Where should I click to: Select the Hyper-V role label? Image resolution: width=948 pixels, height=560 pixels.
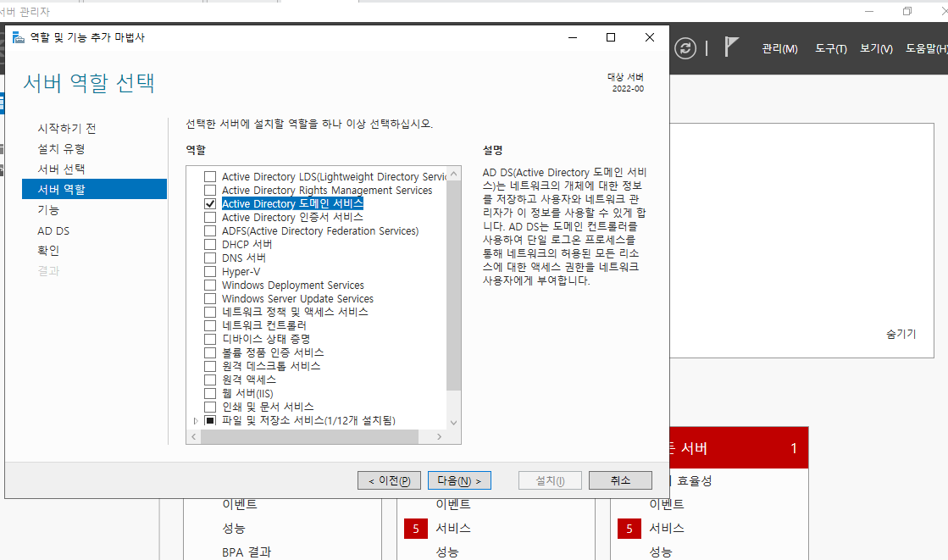(x=241, y=272)
